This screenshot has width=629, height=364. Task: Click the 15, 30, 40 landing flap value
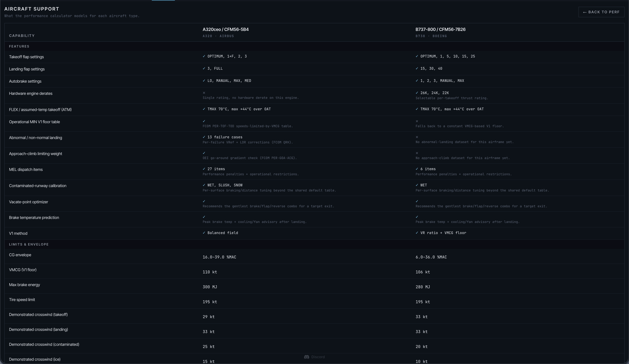[431, 69]
